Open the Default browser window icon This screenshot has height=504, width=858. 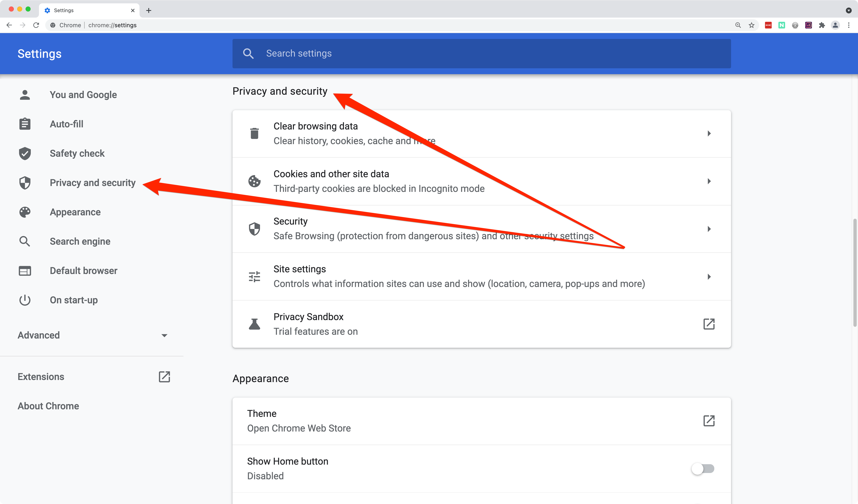click(25, 271)
